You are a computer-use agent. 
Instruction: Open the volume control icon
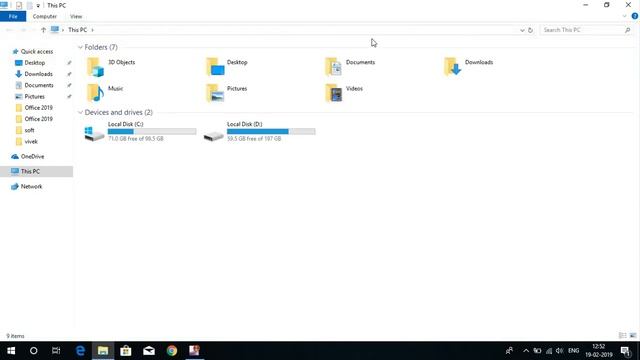[559, 351]
